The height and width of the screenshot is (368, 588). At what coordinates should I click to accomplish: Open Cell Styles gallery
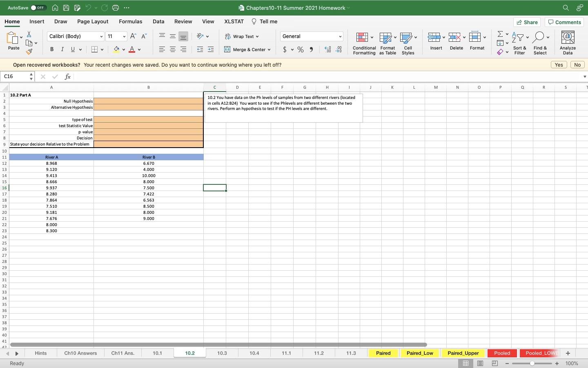click(408, 43)
